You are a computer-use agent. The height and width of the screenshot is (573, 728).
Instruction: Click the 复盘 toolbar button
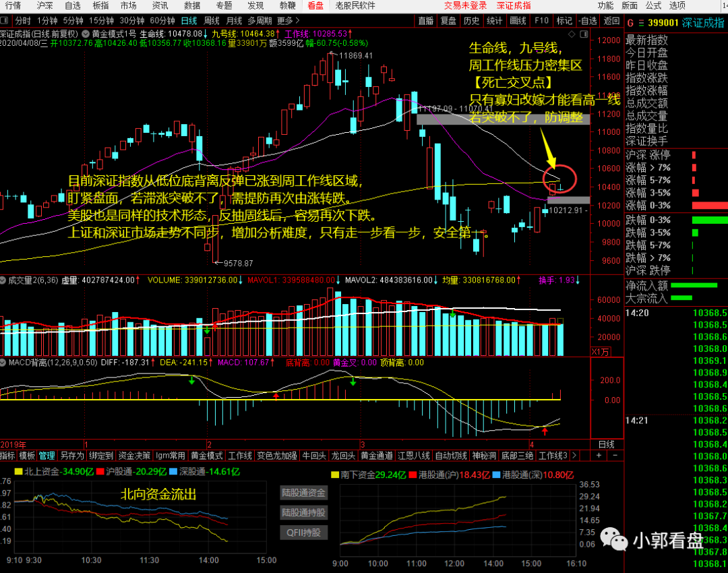(x=448, y=20)
